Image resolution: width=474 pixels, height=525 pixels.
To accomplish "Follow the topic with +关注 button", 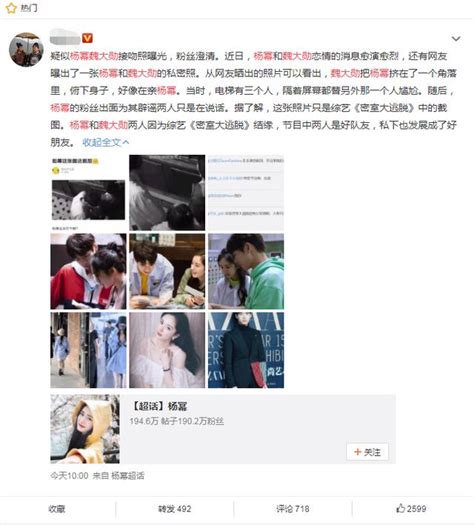I will [368, 452].
